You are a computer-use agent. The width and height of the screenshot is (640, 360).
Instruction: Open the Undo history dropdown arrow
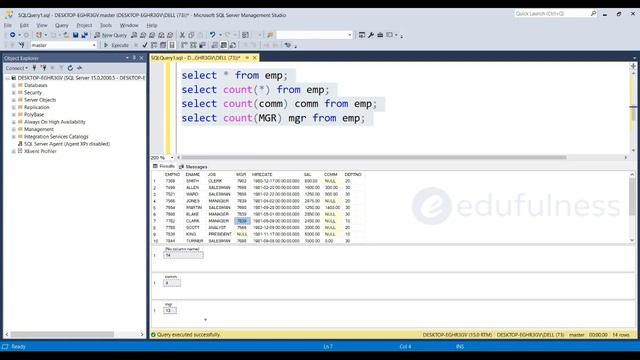(220, 35)
